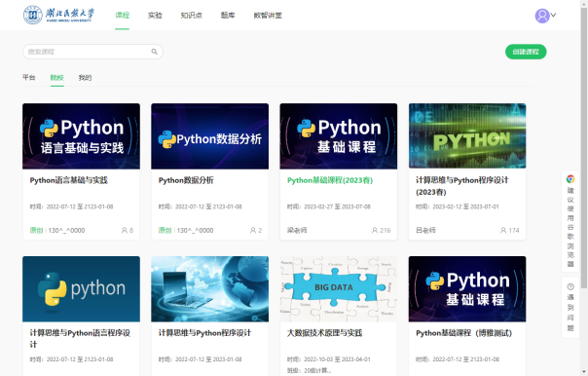This screenshot has height=376, width=588.
Task: Open the 实验 menu item
Action: pyautogui.click(x=155, y=15)
